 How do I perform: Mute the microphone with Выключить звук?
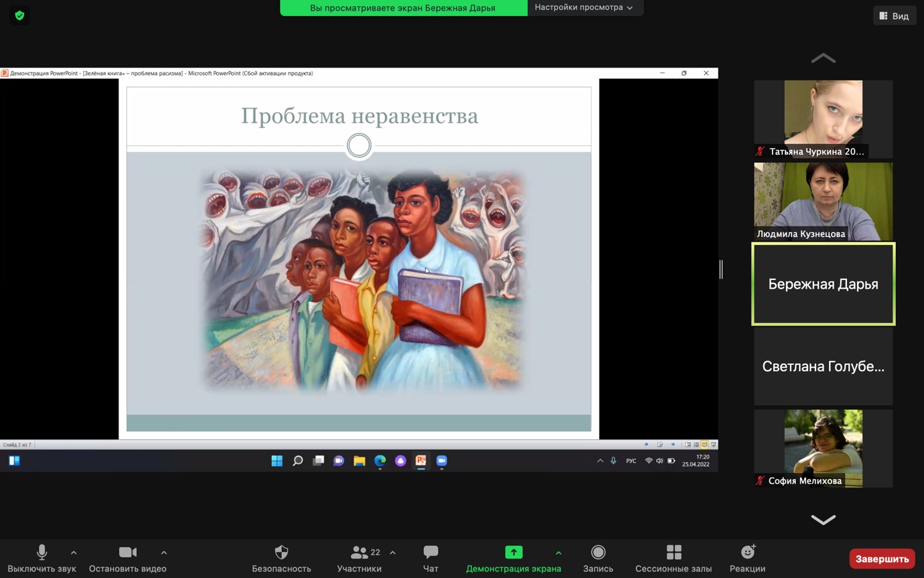42,559
